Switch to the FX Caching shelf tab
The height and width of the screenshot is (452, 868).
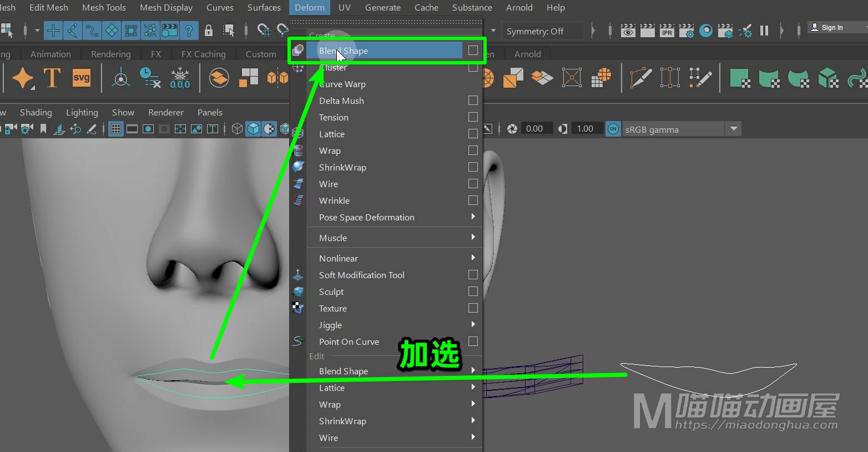click(x=203, y=54)
